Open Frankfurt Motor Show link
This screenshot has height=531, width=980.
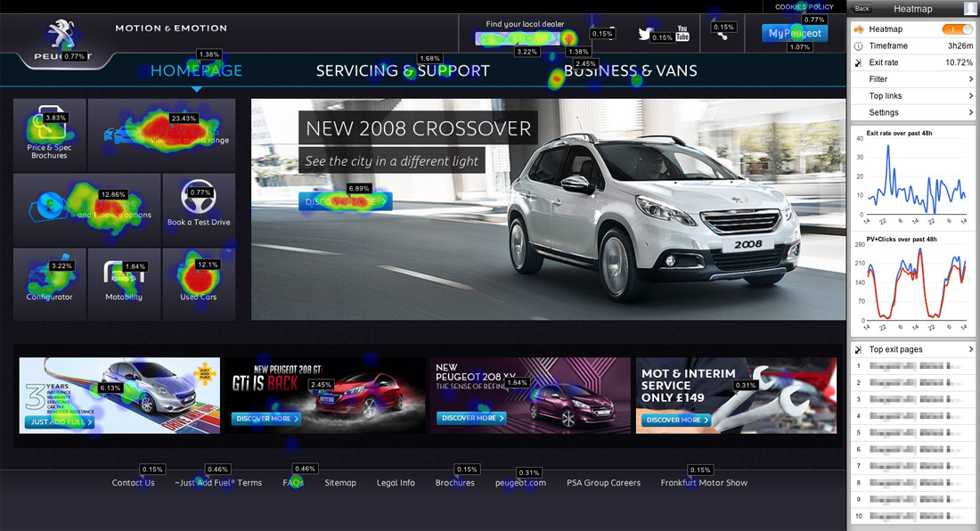704,483
